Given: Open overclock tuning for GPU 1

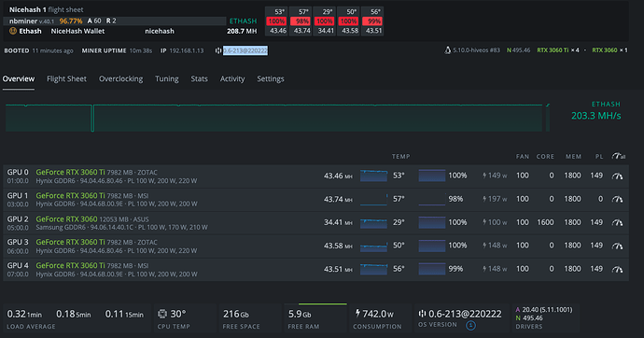Looking at the screenshot, I should point(617,199).
